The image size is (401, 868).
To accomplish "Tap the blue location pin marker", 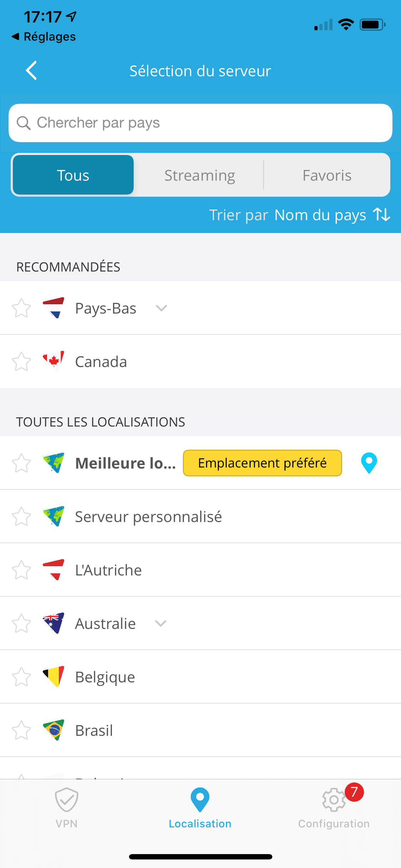I will pyautogui.click(x=369, y=463).
